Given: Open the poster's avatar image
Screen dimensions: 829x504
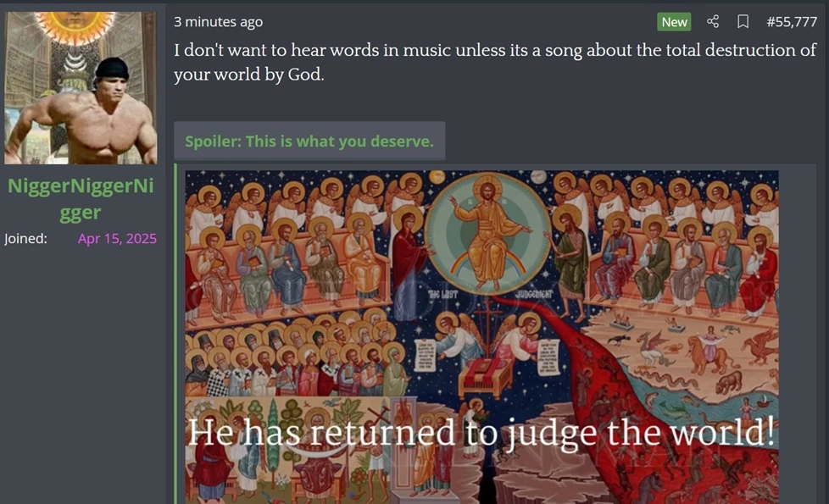Looking at the screenshot, I should click(x=81, y=88).
